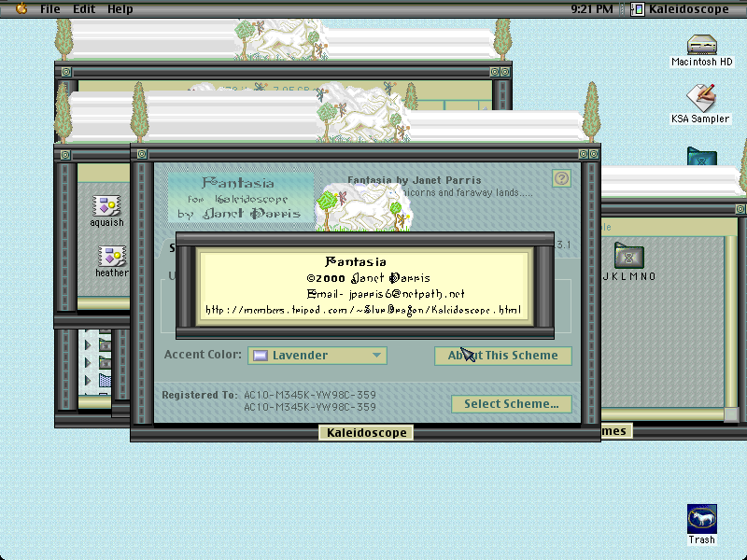Click the members.tripod.com URL in about box
The image size is (747, 560).
pos(363,310)
